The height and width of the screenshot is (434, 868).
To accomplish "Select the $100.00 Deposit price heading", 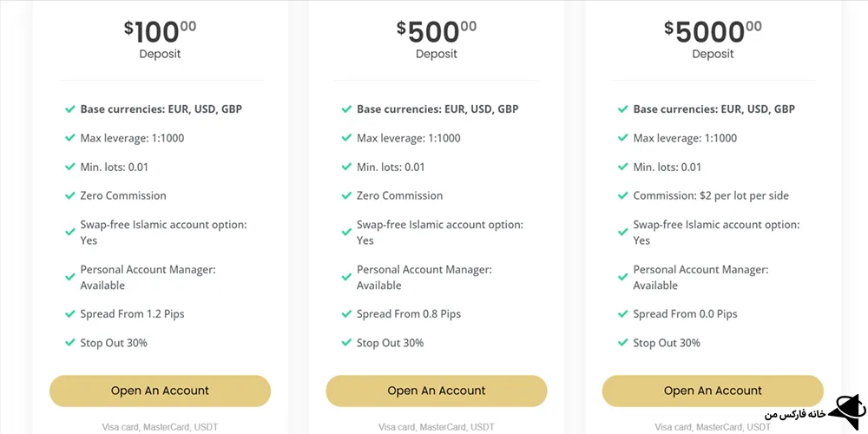I will (160, 33).
